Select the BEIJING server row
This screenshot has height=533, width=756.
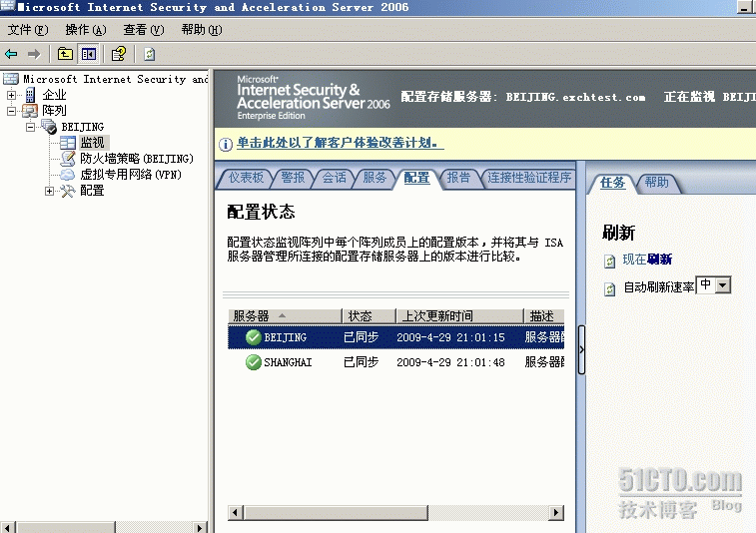(x=395, y=337)
